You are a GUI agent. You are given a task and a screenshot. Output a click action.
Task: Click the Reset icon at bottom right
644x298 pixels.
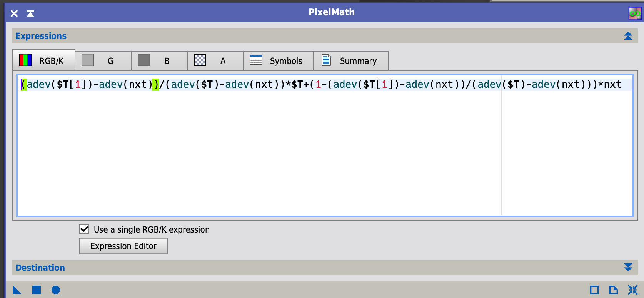coord(633,290)
